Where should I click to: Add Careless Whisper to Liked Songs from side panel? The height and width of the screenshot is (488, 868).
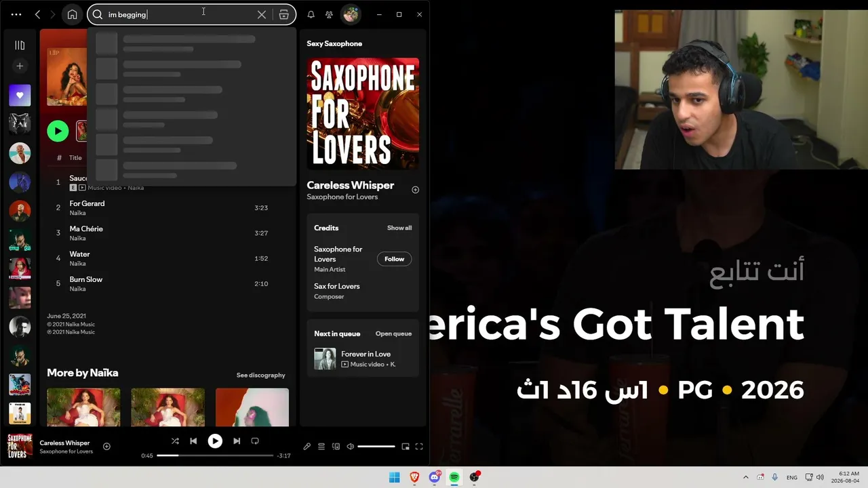coord(416,190)
